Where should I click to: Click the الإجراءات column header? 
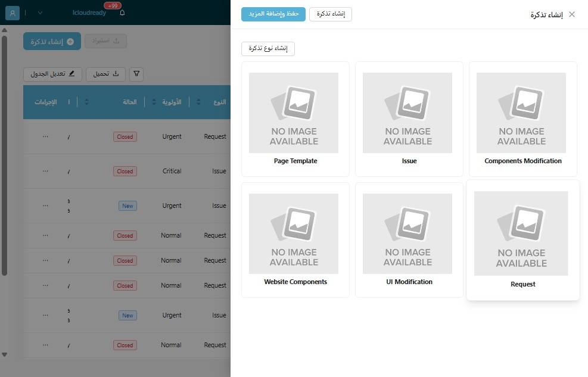(x=46, y=102)
